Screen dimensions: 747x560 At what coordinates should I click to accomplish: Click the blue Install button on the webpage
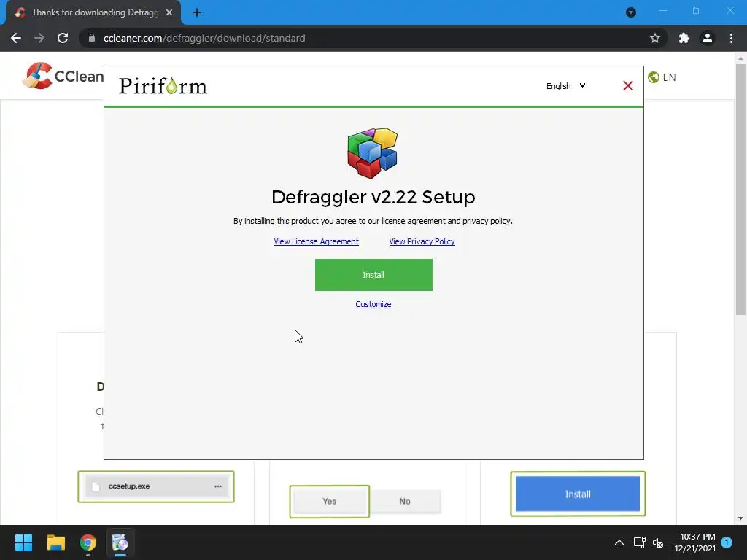click(x=578, y=494)
